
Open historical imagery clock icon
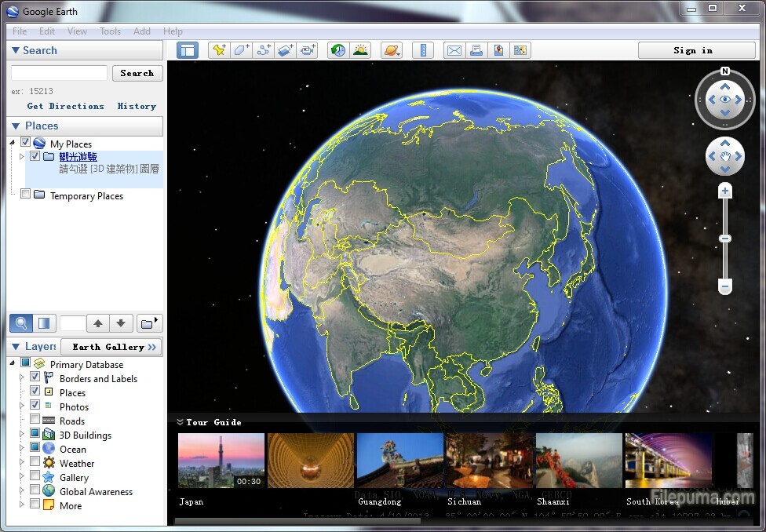[x=338, y=50]
